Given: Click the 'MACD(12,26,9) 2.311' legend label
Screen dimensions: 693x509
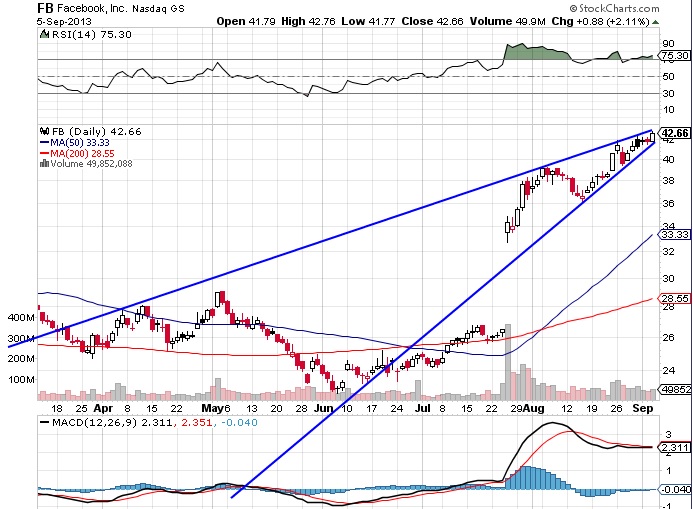Looking at the screenshot, I should click(x=112, y=422).
